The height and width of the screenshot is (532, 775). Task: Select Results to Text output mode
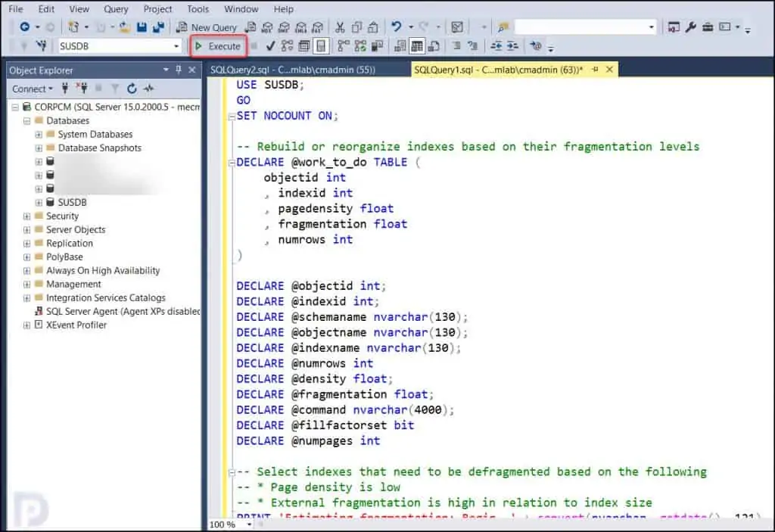[x=400, y=46]
